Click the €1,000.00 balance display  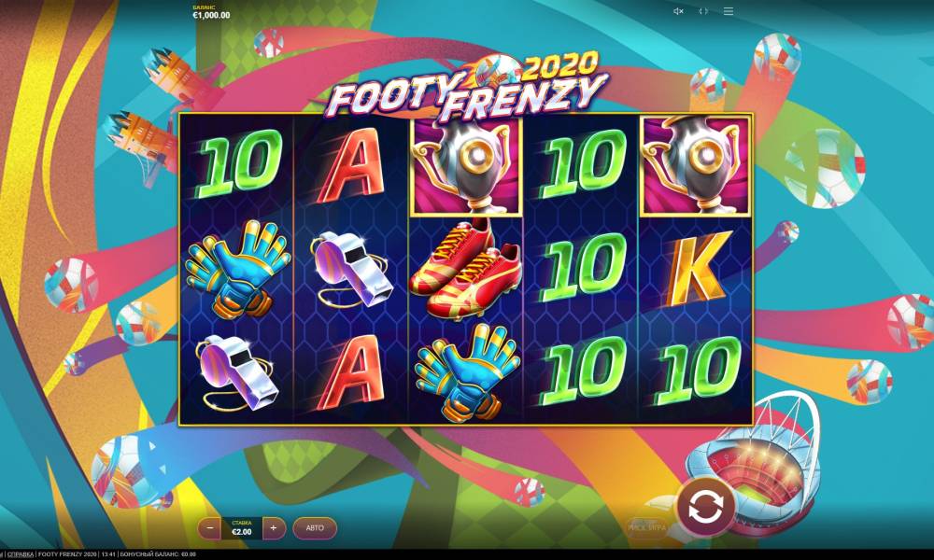(211, 12)
